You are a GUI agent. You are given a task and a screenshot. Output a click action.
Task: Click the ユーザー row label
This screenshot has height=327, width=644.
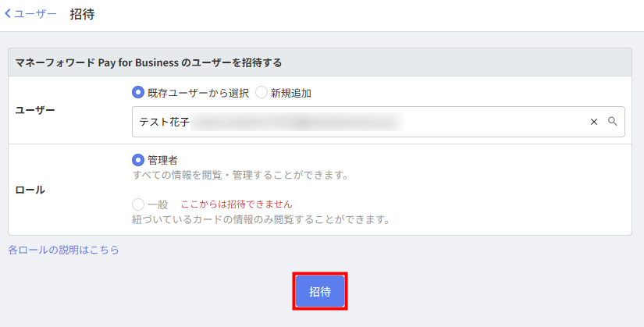(35, 110)
